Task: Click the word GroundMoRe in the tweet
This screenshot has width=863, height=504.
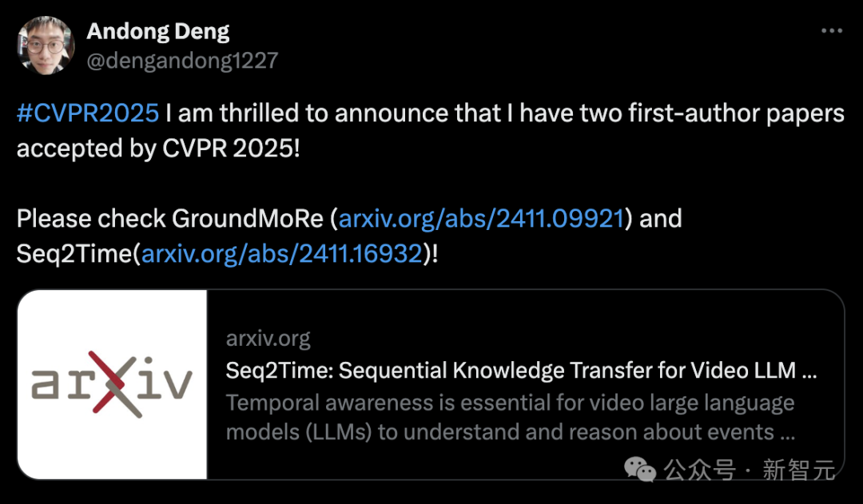Action: (248, 218)
